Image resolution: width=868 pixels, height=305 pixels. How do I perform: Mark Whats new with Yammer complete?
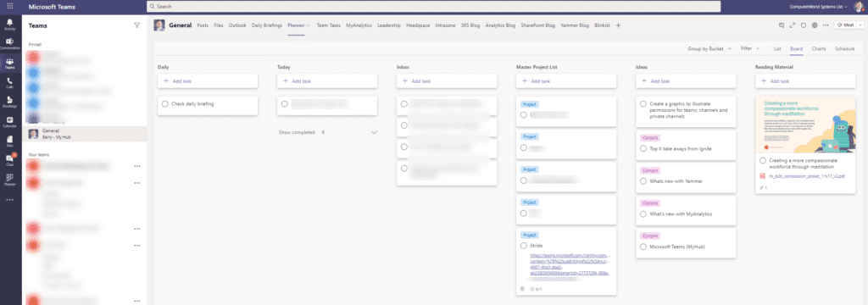643,180
